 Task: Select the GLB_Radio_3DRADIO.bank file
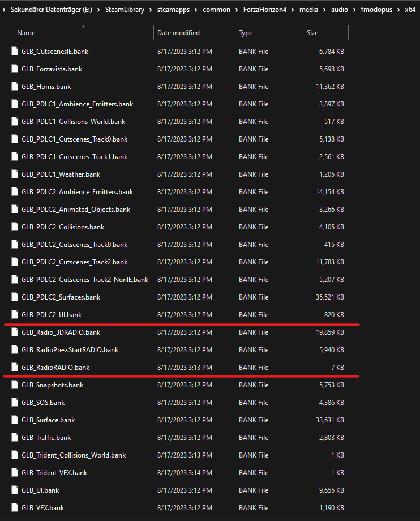(61, 332)
